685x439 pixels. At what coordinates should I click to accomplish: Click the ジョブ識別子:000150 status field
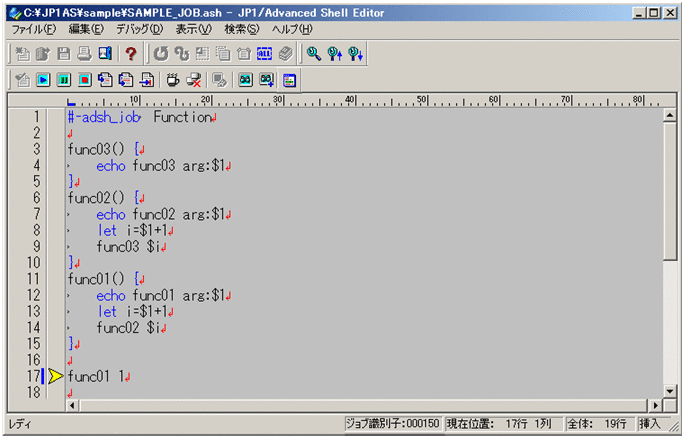click(x=393, y=423)
